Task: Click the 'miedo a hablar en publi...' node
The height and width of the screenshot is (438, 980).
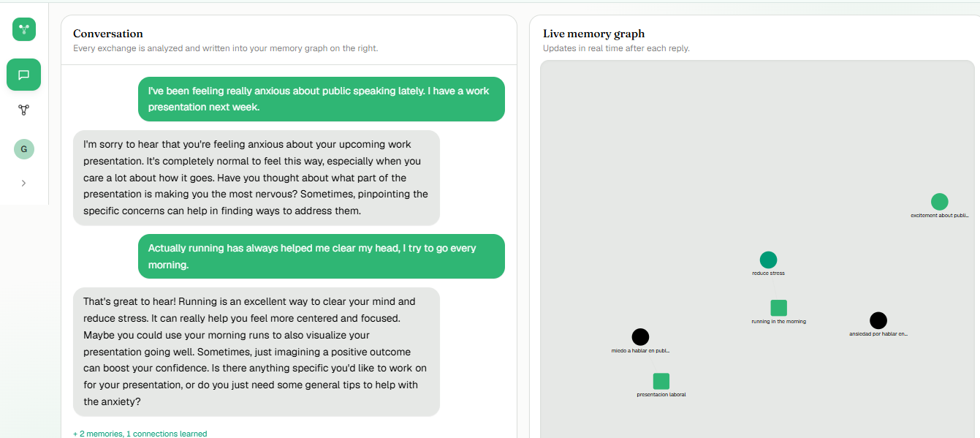Action: tap(640, 337)
